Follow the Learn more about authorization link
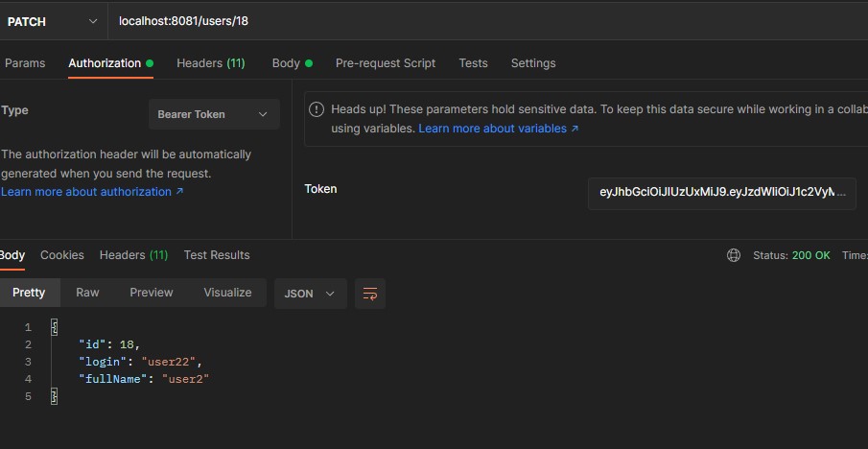This screenshot has height=449, width=868. (x=92, y=192)
